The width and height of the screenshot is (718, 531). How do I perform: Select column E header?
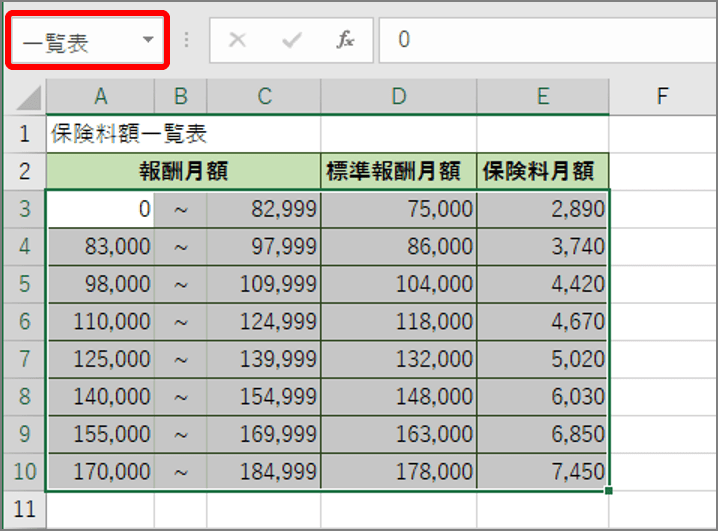(x=543, y=96)
